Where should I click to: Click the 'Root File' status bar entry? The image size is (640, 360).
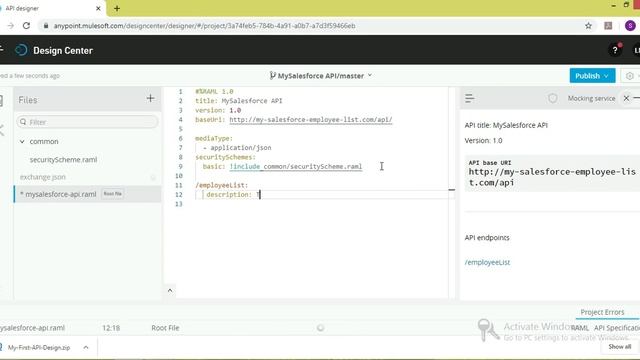[x=165, y=328]
